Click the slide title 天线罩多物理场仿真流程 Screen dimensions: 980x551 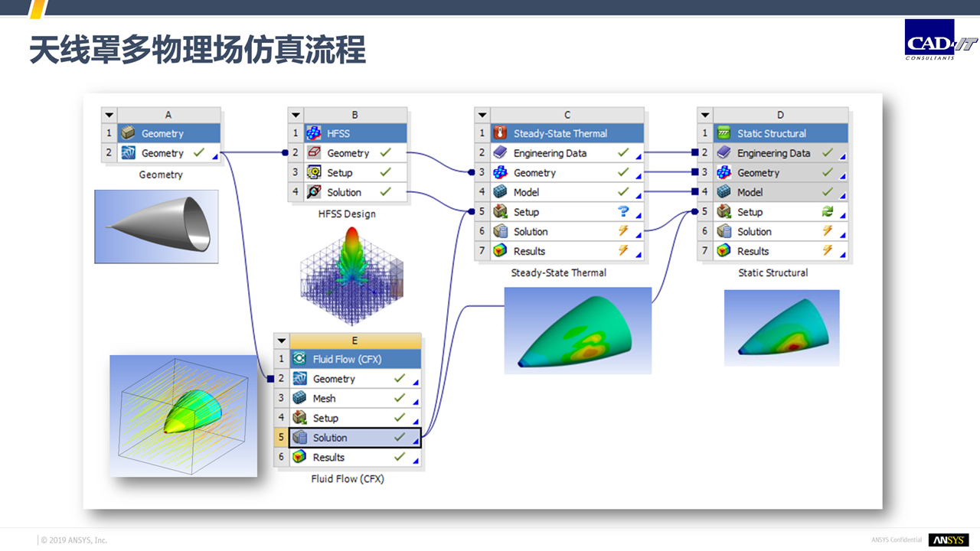(x=198, y=51)
